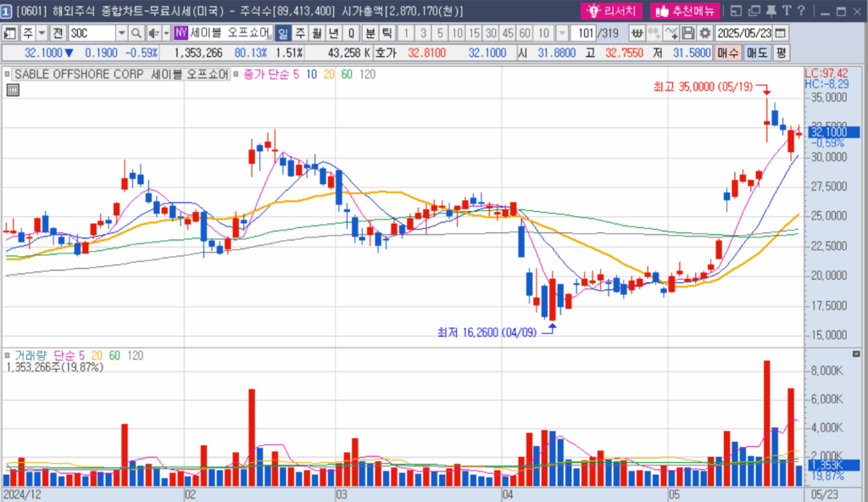This screenshot has width=868, height=502.
Task: Open the calendar date picker icon
Action: [781, 33]
